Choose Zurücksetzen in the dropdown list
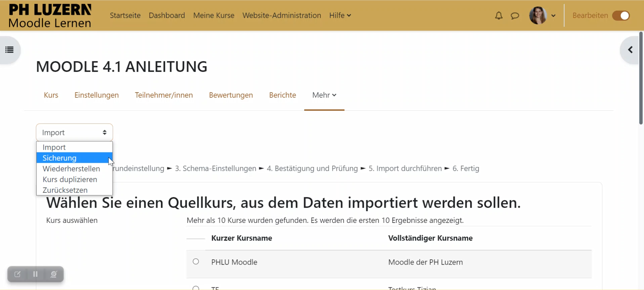Screen dimensions: 644x290 [x=74, y=190]
